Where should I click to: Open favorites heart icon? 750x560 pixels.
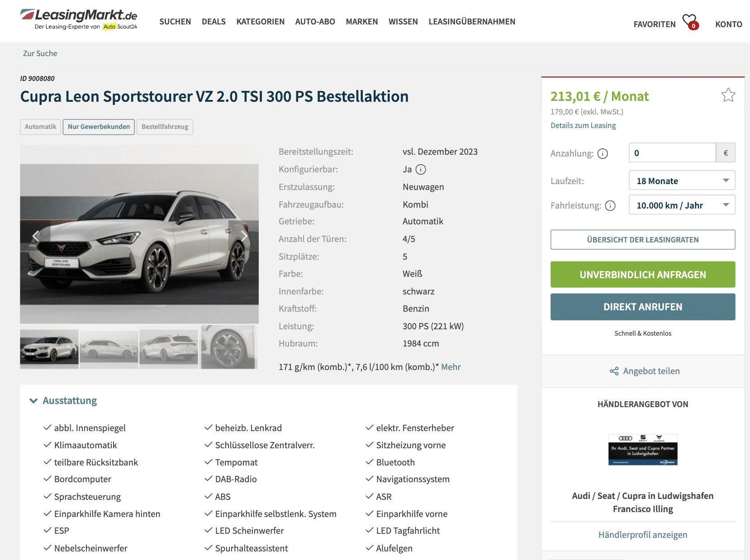[690, 21]
